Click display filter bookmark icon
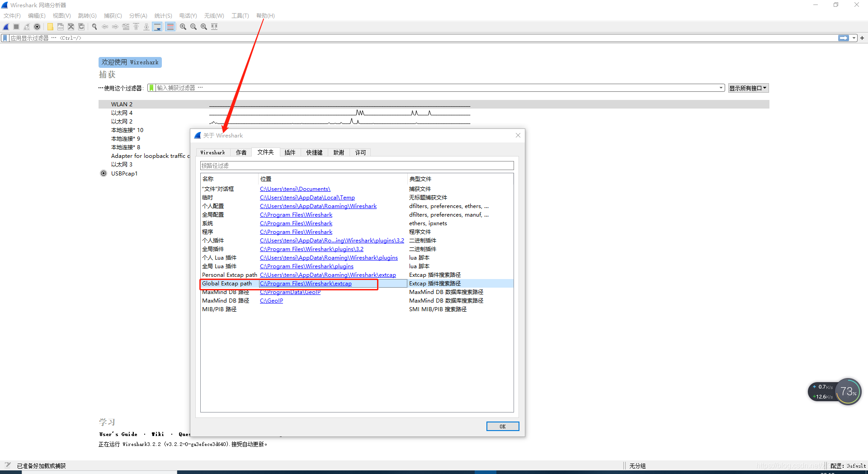Screen dimensions: 868x474 pos(5,38)
